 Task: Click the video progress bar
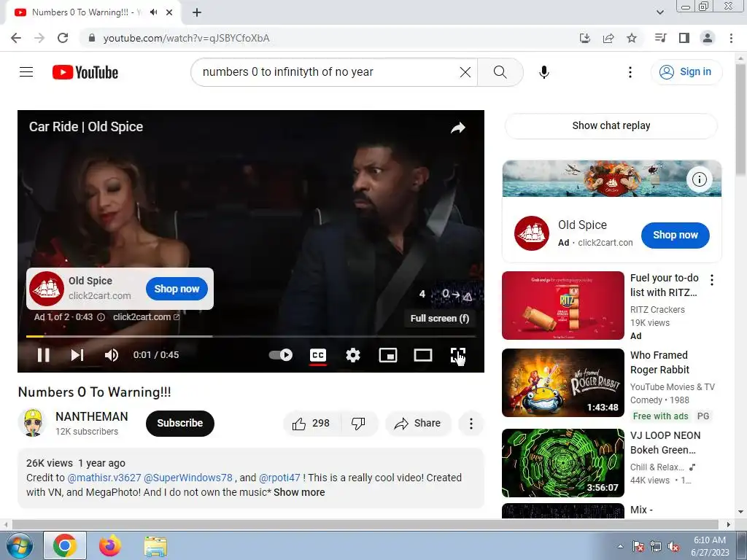pos(251,336)
